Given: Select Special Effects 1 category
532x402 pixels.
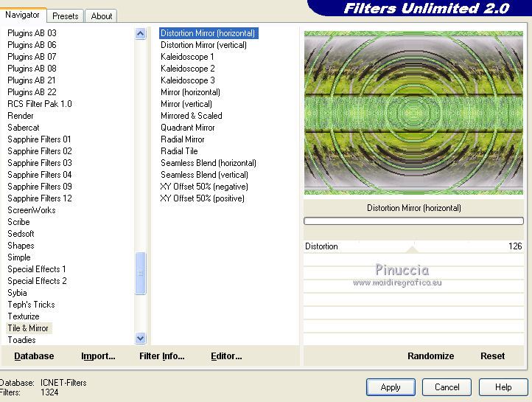Looking at the screenshot, I should 37,269.
